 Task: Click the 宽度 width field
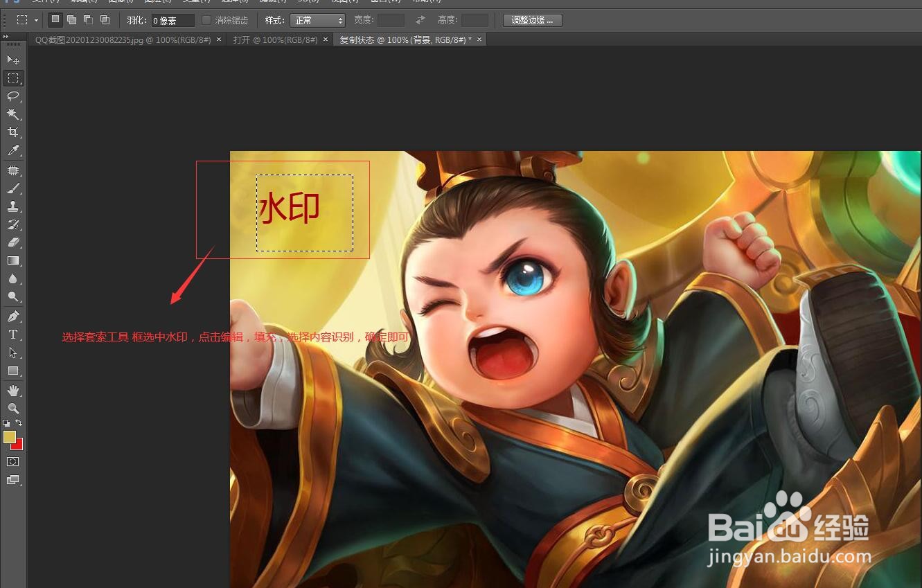tap(391, 20)
